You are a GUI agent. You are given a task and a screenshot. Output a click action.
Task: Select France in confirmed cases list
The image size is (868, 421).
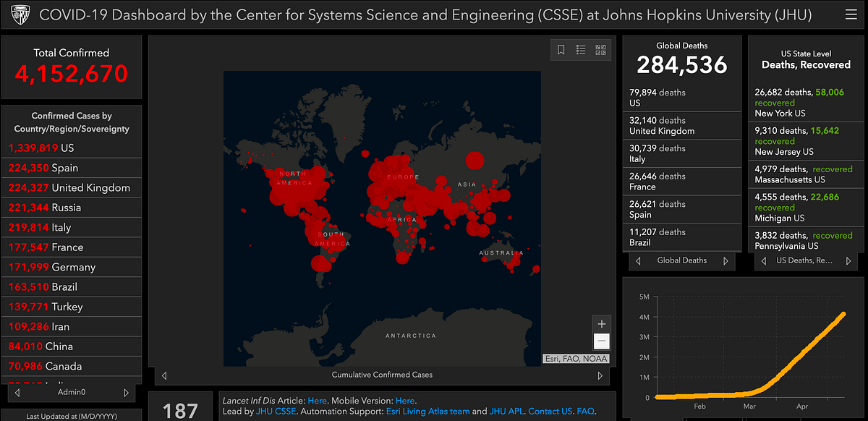(71, 247)
